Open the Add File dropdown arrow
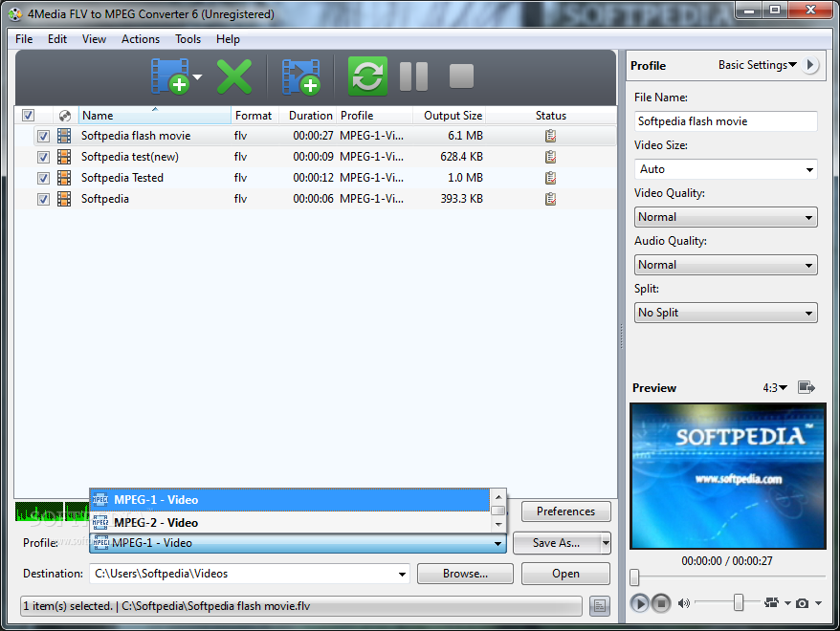This screenshot has height=631, width=840. coord(198,77)
